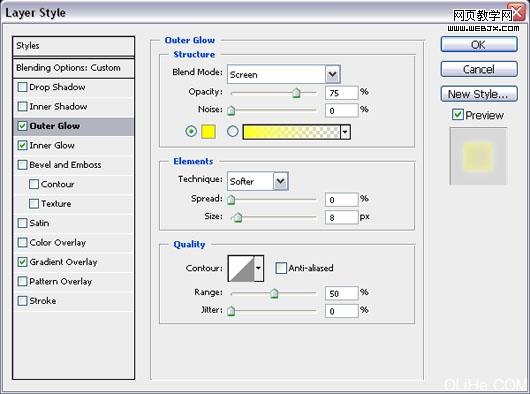Select the gradient radio button
Screen dimensions: 530x394
pyautogui.click(x=233, y=131)
